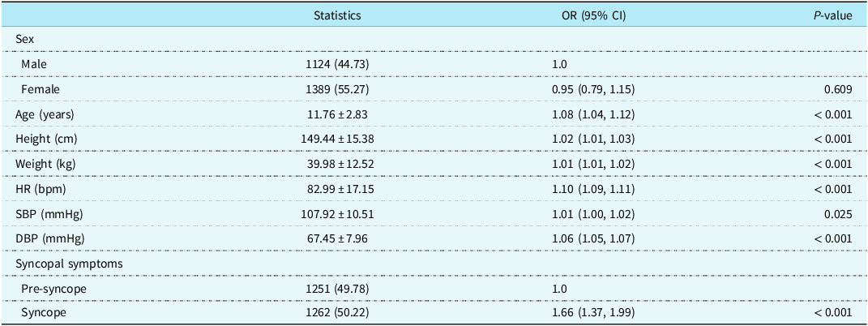This screenshot has height=326, width=868.
Task: Click the Statistics column header
Action: [337, 15]
